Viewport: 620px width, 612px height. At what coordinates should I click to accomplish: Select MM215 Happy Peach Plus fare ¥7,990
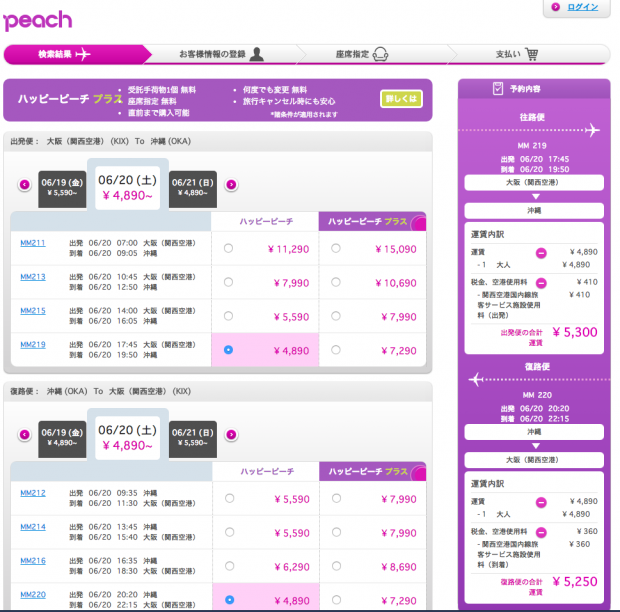pyautogui.click(x=336, y=316)
